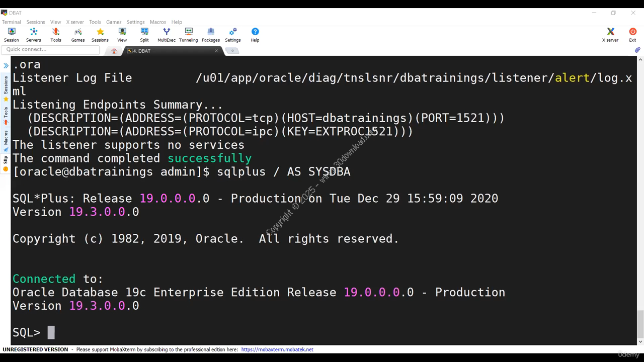Image resolution: width=644 pixels, height=362 pixels.
Task: Activate MultiExec mode icon
Action: (x=167, y=35)
